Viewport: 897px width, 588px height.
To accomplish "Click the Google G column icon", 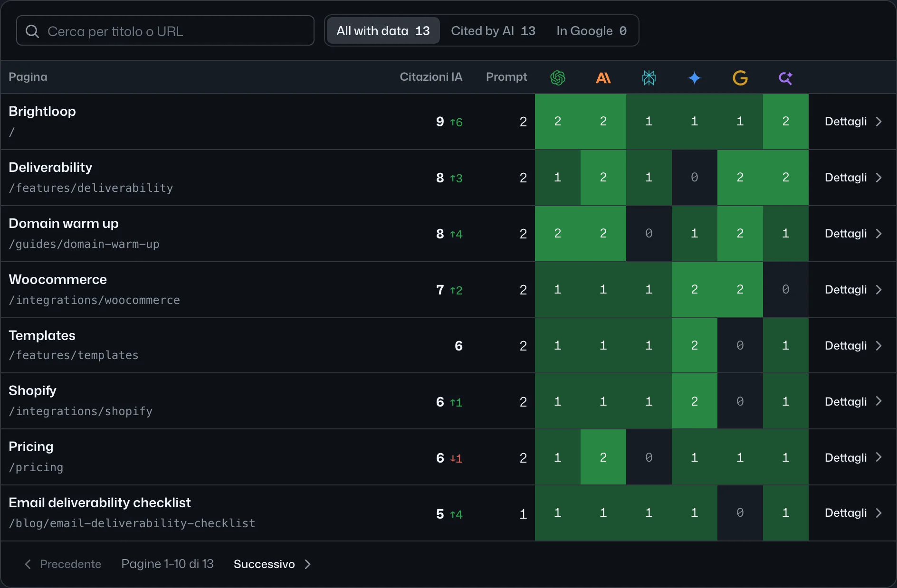I will click(x=740, y=77).
